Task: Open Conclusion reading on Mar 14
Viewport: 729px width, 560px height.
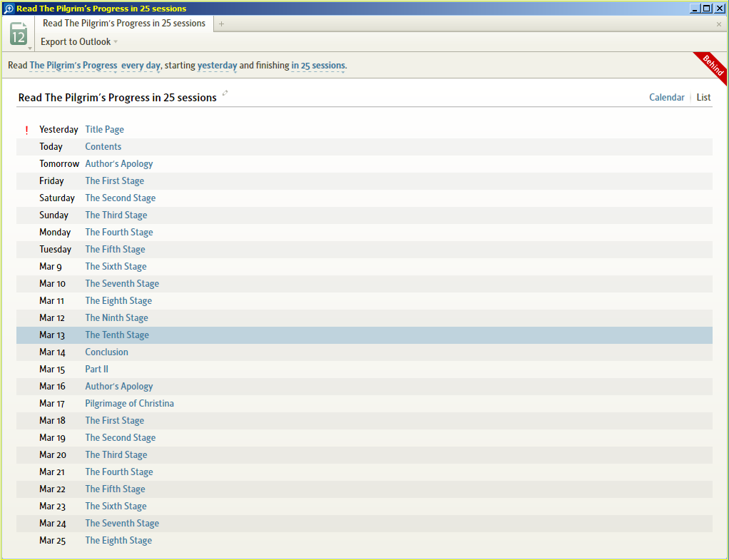Action: (x=106, y=352)
